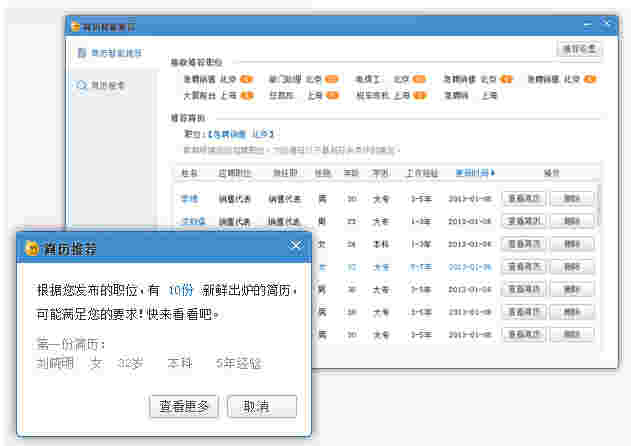
Task: Open the 简历智能推荐 sidebar tab
Action: point(115,53)
